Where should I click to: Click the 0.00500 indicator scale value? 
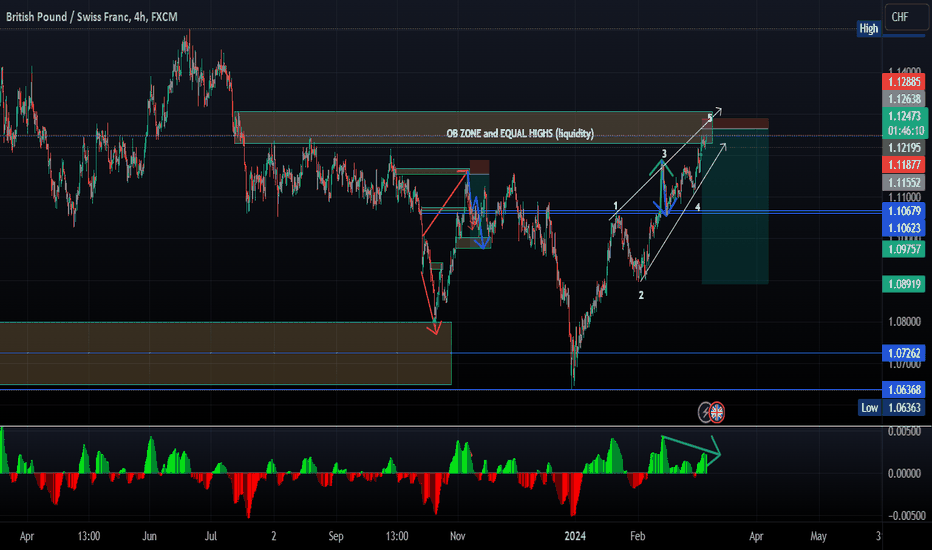[904, 432]
